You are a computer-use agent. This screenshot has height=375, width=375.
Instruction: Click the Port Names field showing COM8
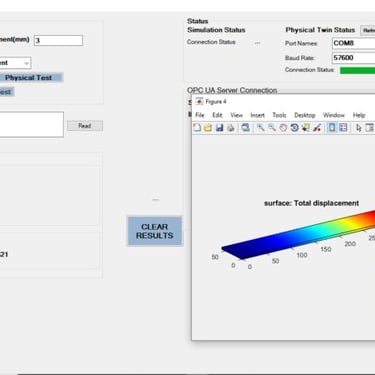[x=354, y=43]
